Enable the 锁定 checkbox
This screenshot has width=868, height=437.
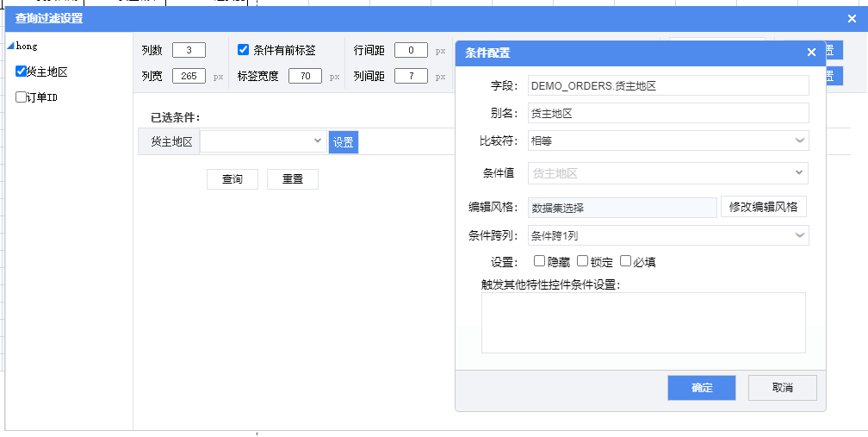coord(582,261)
